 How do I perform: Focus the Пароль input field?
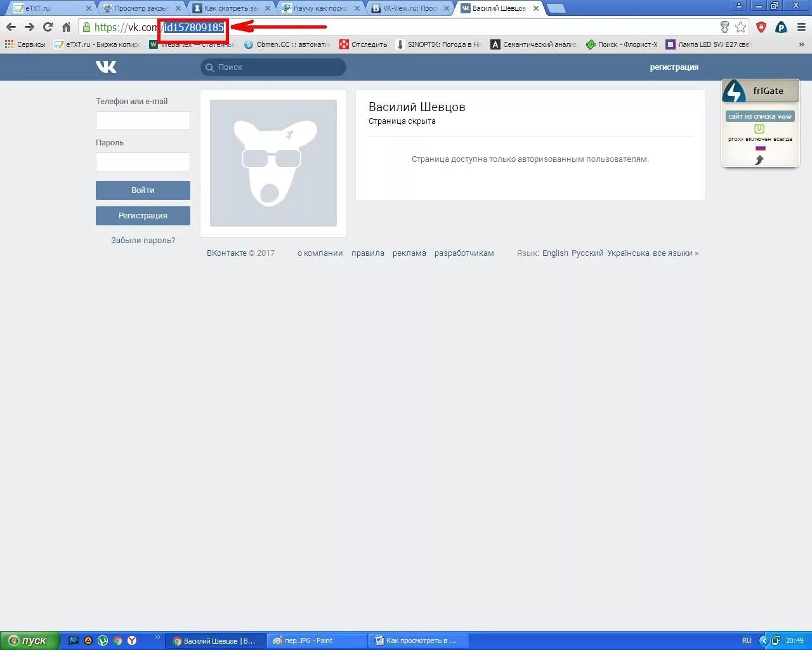pyautogui.click(x=143, y=162)
